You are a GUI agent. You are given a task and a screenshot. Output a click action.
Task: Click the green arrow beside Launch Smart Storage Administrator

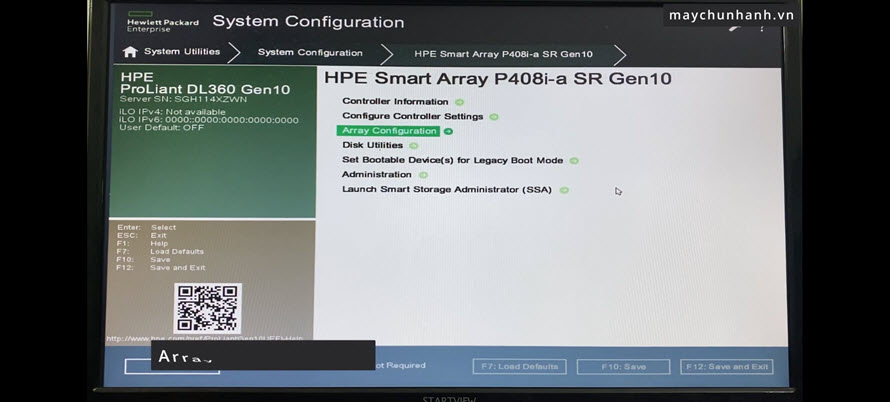click(564, 190)
